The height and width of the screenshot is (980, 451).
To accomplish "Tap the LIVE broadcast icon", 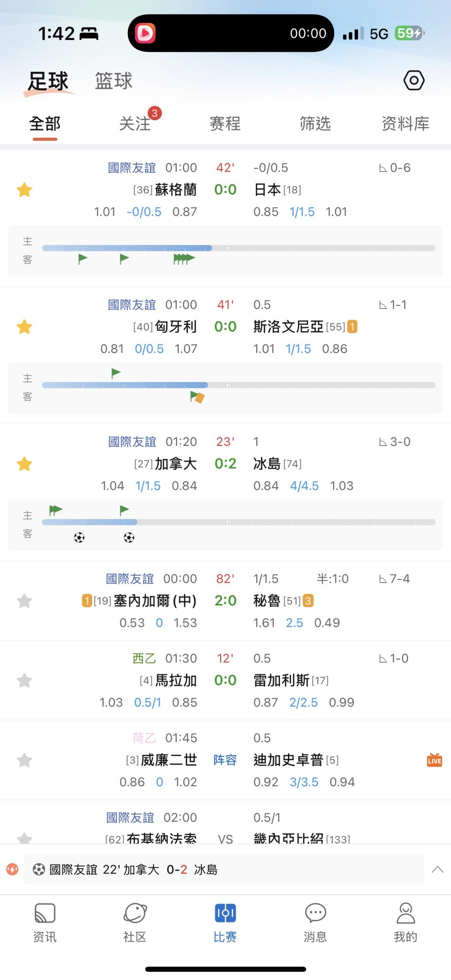I will tap(434, 760).
